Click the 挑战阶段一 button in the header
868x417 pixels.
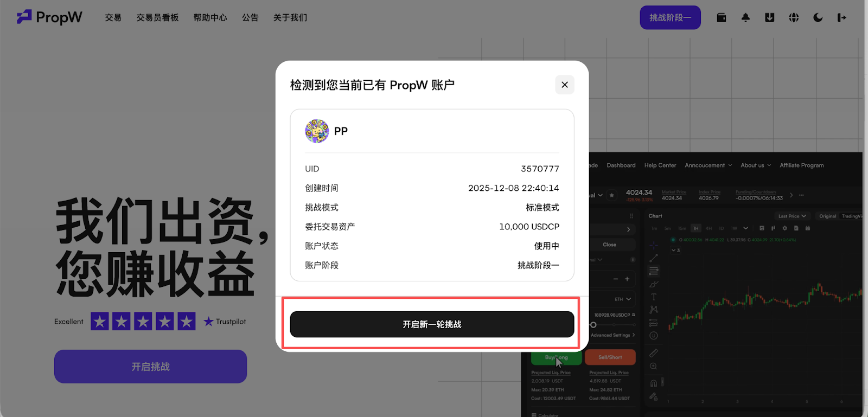click(x=671, y=17)
